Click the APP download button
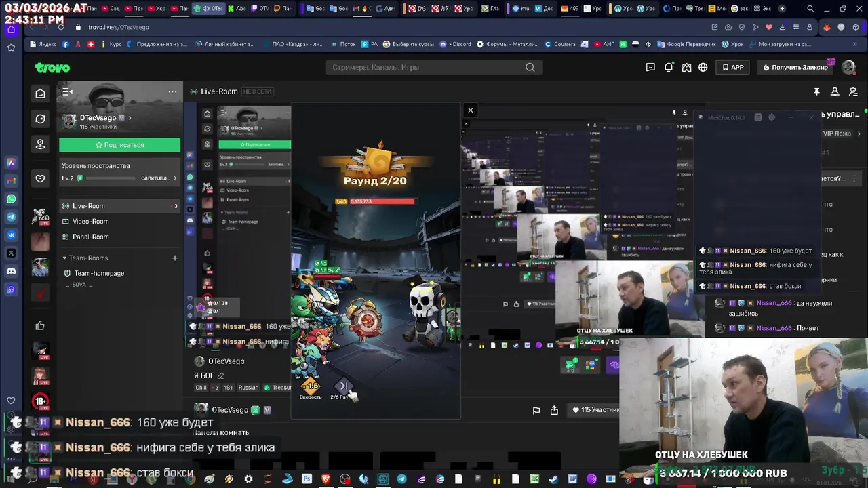Viewport: 868px width, 488px height. pos(733,68)
